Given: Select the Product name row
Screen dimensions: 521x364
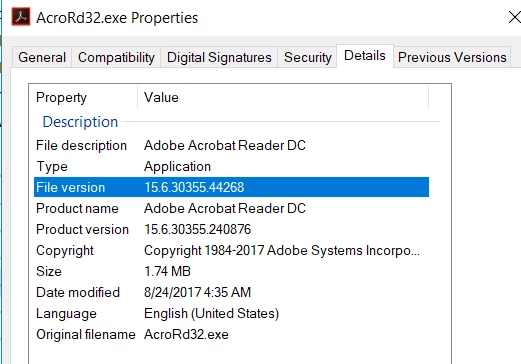Looking at the screenshot, I should tap(231, 208).
